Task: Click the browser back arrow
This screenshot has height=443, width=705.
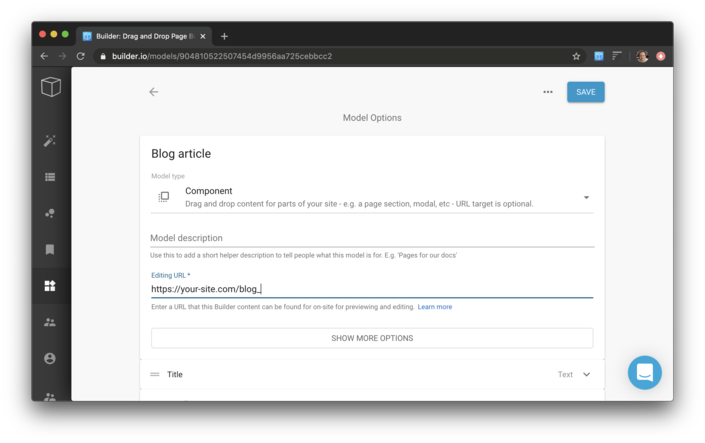Action: [44, 56]
